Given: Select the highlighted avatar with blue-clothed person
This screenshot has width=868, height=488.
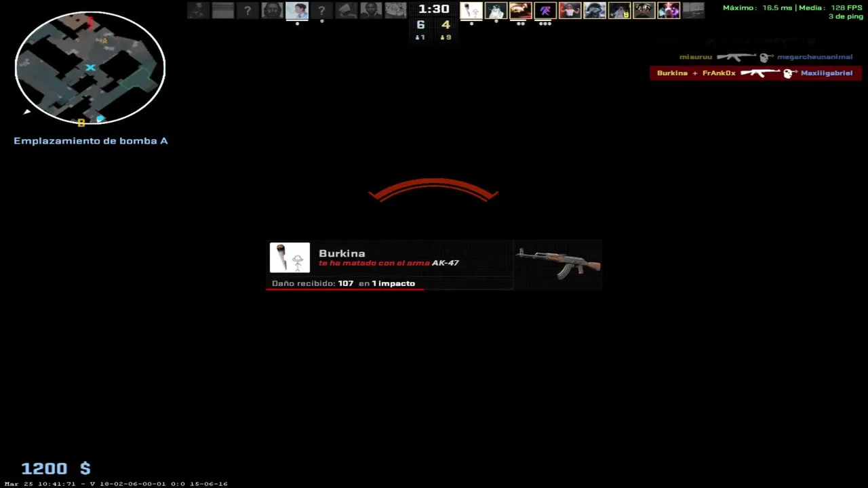Looking at the screenshot, I should tap(297, 10).
